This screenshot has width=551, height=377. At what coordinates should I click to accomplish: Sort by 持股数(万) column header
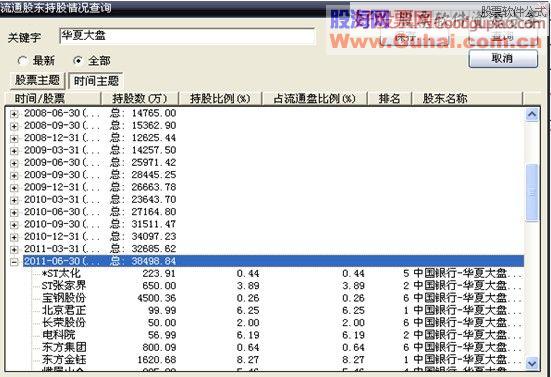click(140, 98)
